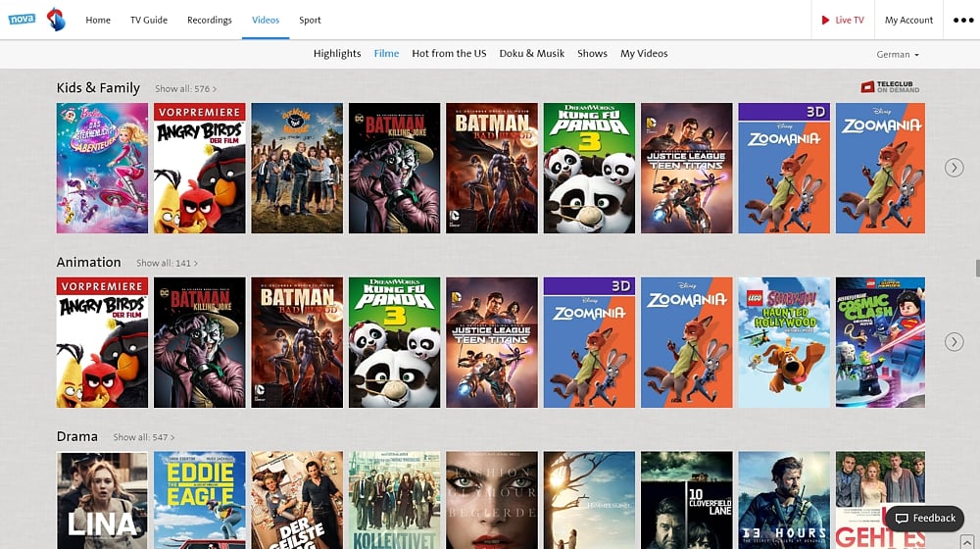Open the Barbie Sternenlicht Abenteuer poster
The image size is (980, 549).
point(103,169)
